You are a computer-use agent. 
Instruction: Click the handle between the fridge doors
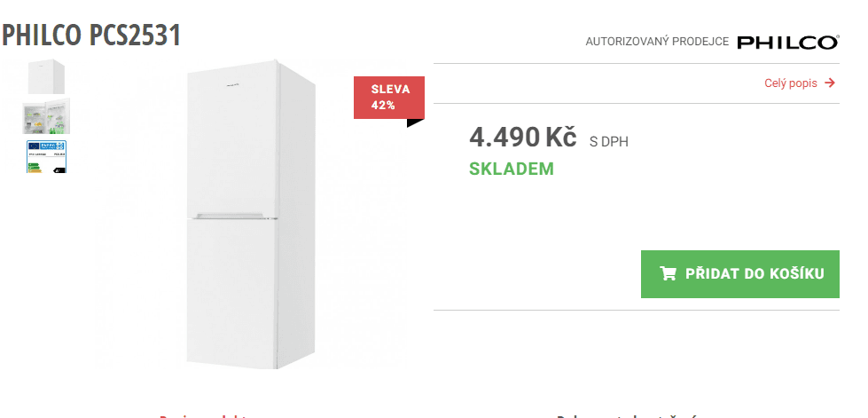click(231, 216)
